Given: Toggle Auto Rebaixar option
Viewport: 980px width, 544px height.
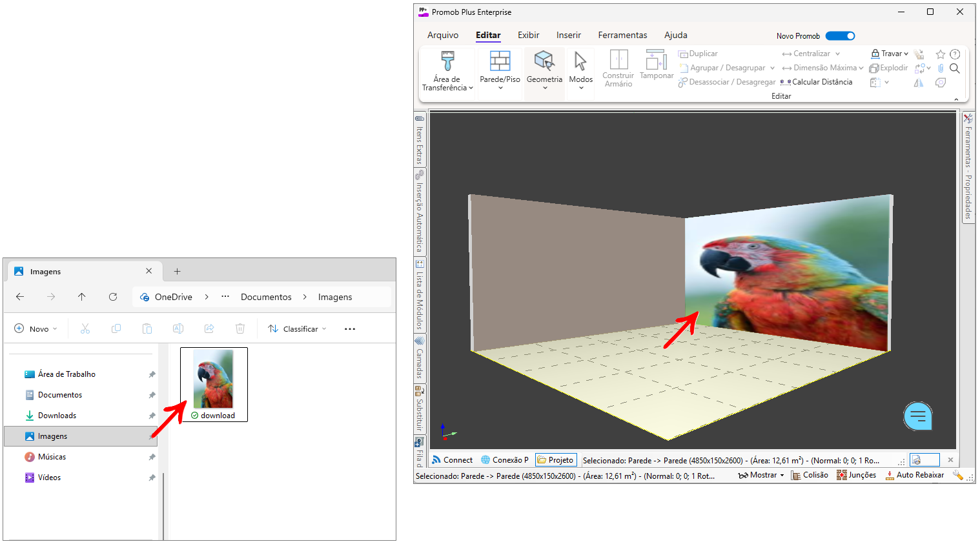Looking at the screenshot, I should coord(914,475).
